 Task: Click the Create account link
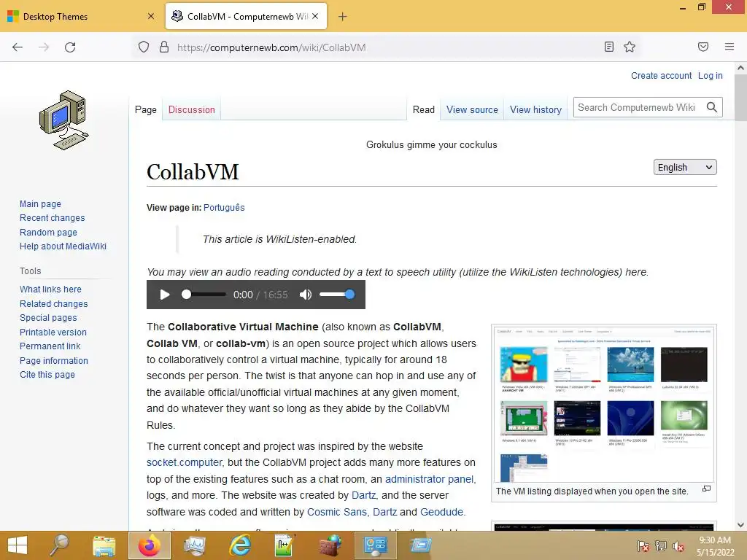(661, 76)
